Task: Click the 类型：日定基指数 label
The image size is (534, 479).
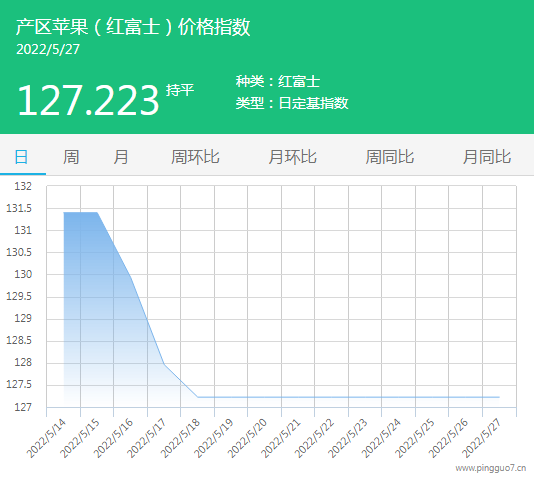Action: (x=292, y=103)
